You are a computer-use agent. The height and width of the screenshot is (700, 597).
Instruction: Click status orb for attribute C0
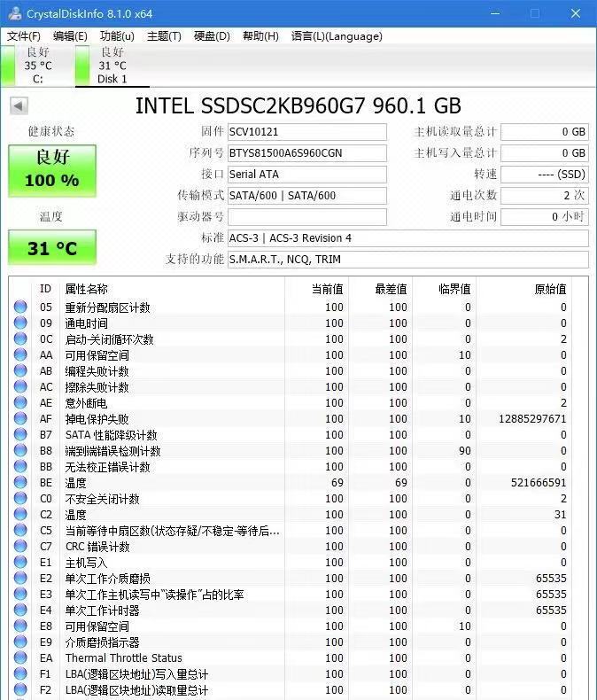(x=20, y=498)
